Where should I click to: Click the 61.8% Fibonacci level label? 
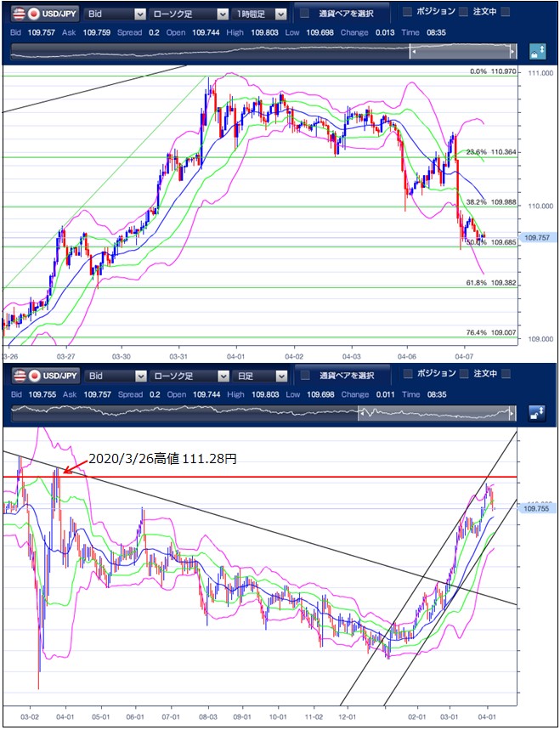coord(476,282)
